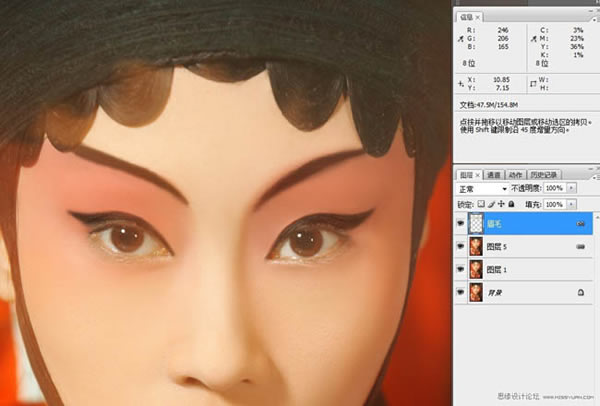Click the 8位 bit depth under RGB readout
Image resolution: width=600 pixels, height=406 pixels.
click(x=469, y=64)
